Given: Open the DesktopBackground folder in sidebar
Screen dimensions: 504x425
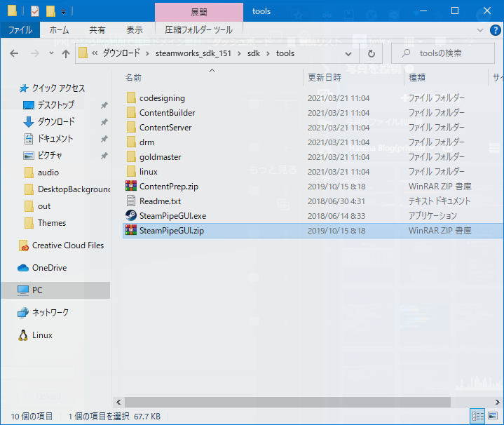Looking at the screenshot, I should (67, 189).
